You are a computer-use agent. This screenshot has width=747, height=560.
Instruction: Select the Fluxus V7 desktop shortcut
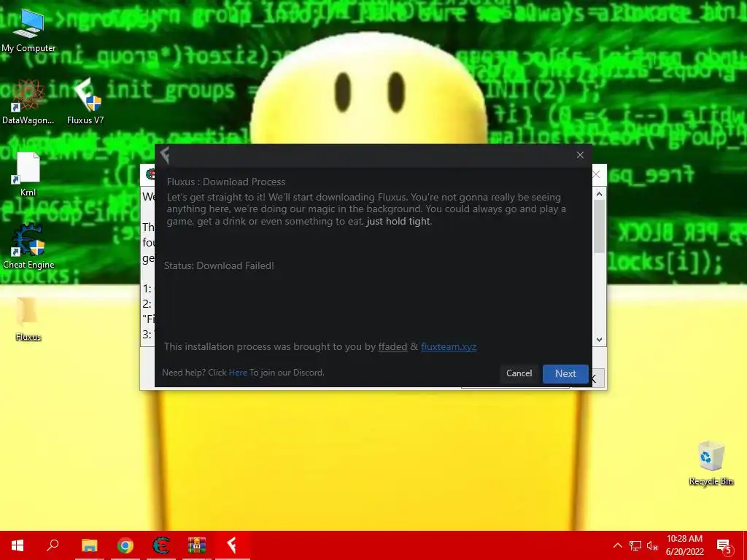tap(85, 102)
